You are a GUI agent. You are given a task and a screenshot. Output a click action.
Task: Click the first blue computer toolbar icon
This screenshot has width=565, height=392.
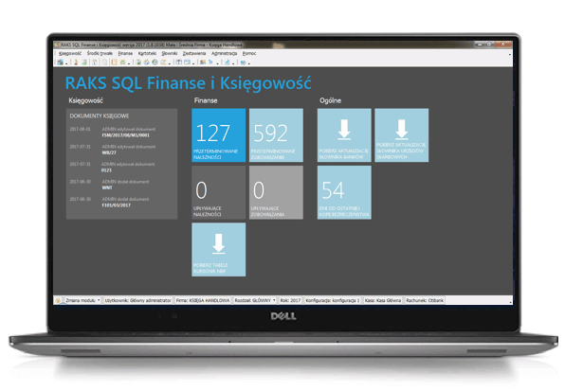pos(60,62)
